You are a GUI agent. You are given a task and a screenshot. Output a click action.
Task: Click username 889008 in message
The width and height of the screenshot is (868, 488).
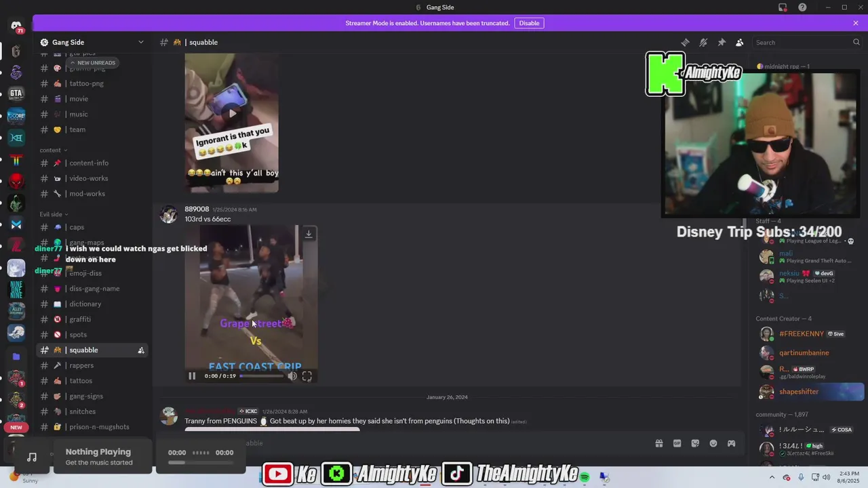197,209
